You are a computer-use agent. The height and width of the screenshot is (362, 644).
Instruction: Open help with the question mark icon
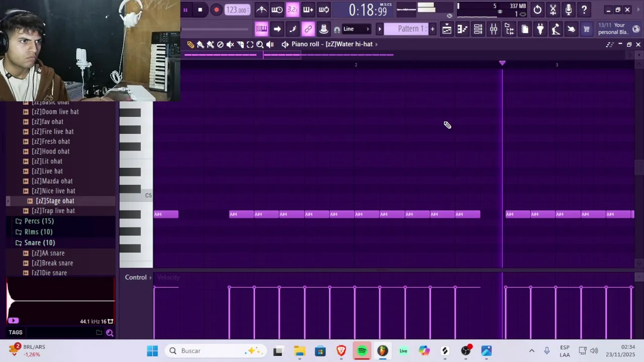(x=584, y=10)
